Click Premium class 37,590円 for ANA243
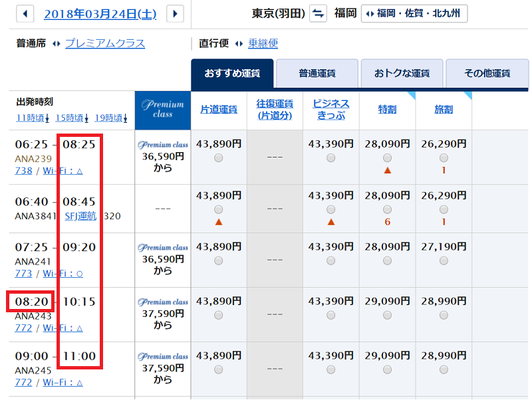The height and width of the screenshot is (400, 532). click(x=163, y=314)
